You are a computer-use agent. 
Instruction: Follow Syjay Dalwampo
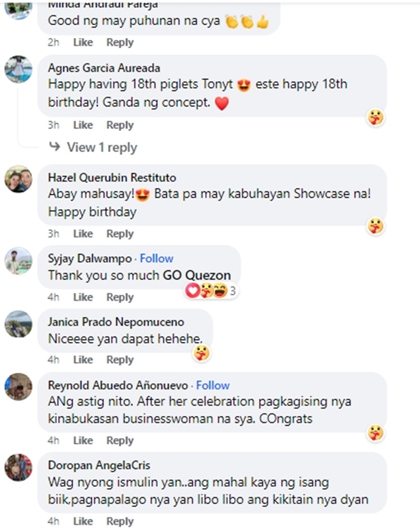point(156,258)
